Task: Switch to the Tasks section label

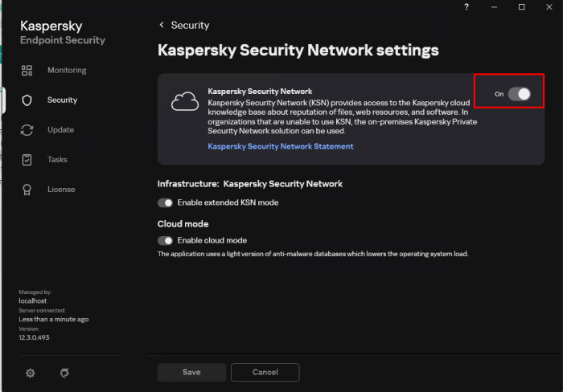Action: coord(57,160)
